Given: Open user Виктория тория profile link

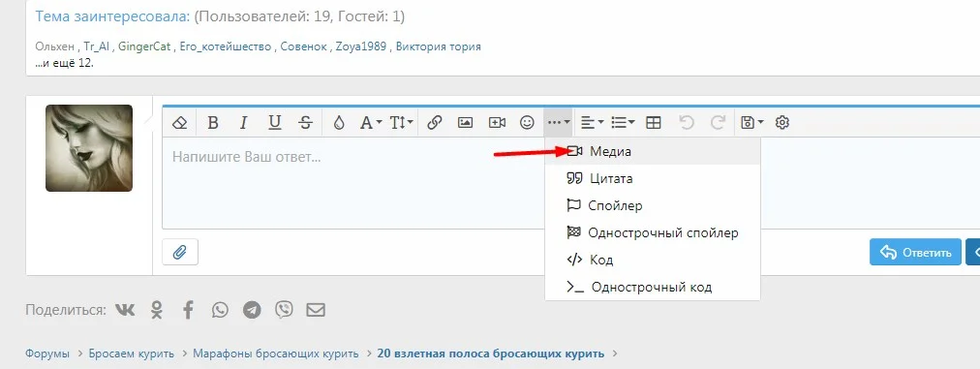Looking at the screenshot, I should point(438,46).
